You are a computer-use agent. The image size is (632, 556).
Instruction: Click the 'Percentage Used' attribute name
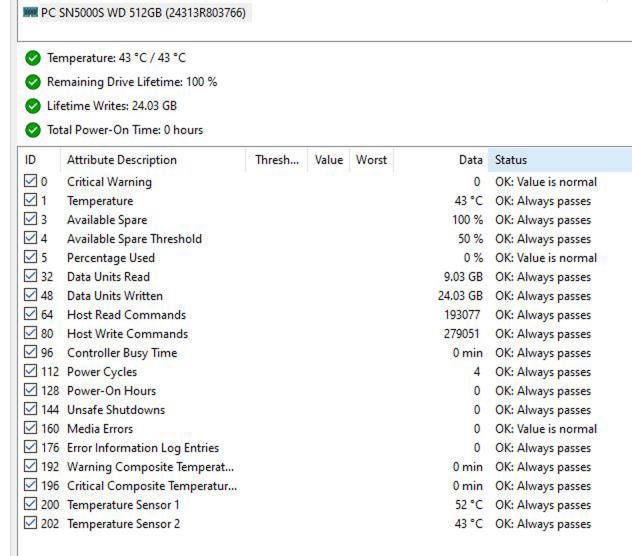click(x=111, y=258)
